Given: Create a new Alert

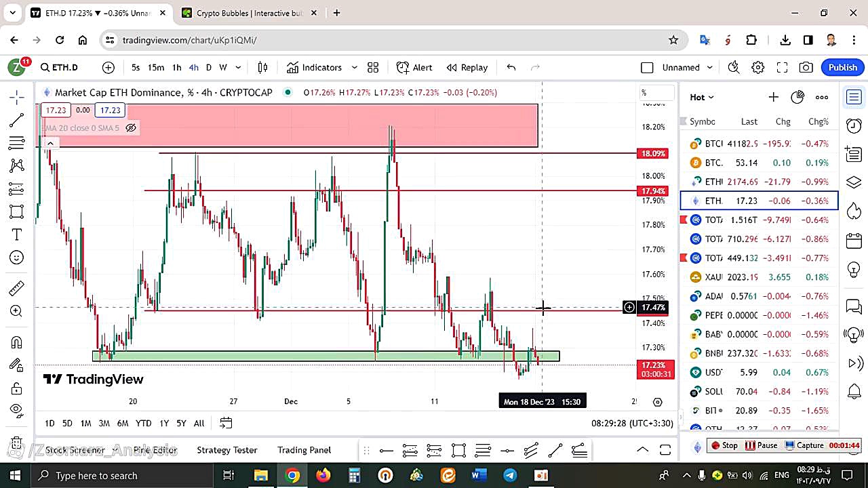Looking at the screenshot, I should (x=414, y=67).
